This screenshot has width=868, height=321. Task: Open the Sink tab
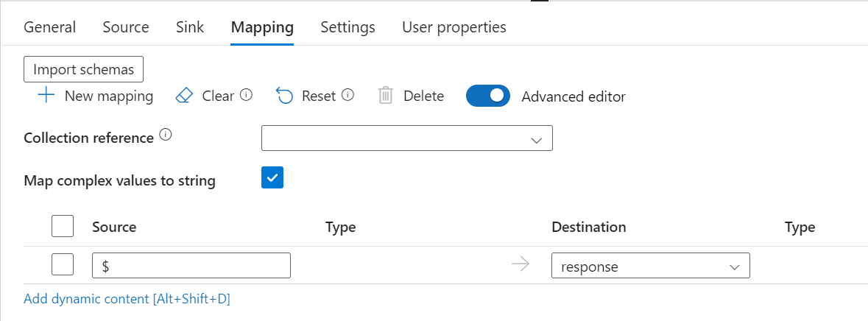coord(190,27)
